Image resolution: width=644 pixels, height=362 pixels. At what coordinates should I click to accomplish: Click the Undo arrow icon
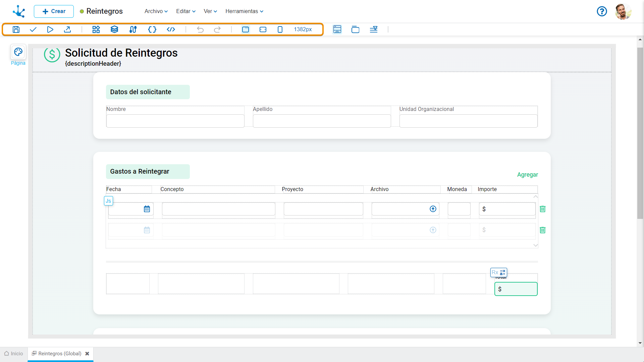(x=200, y=29)
